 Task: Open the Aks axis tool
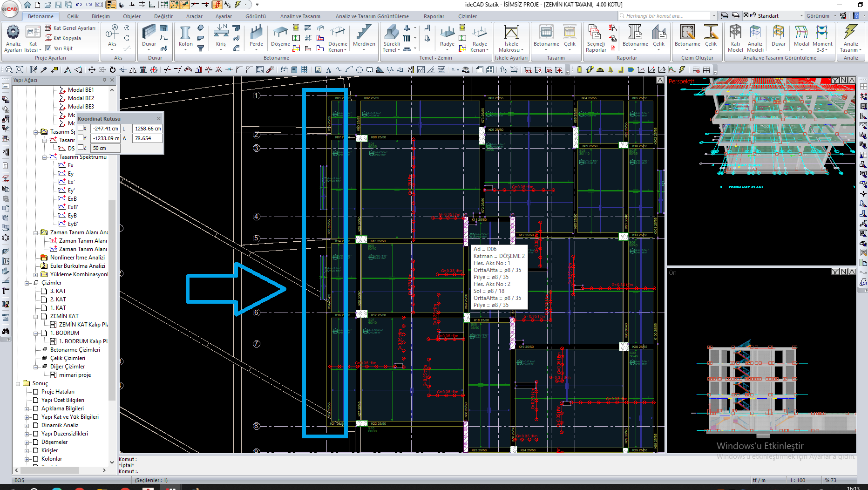112,37
